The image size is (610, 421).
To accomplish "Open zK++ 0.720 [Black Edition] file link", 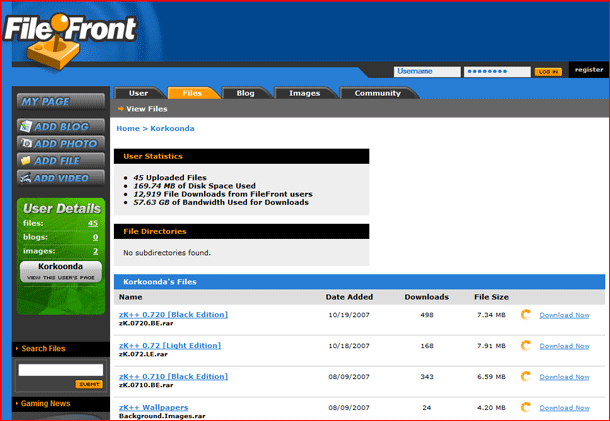I will coord(174,314).
